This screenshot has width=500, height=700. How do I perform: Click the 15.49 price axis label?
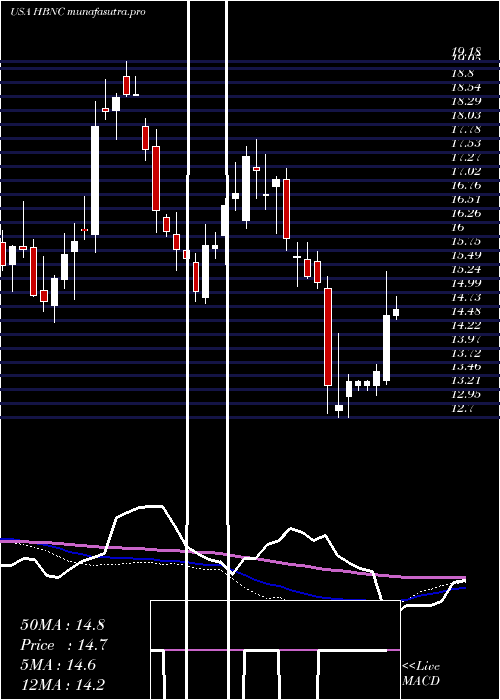466,255
